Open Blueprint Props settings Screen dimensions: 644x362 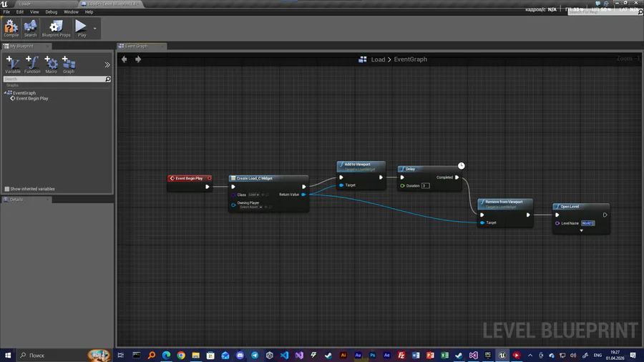(56, 29)
